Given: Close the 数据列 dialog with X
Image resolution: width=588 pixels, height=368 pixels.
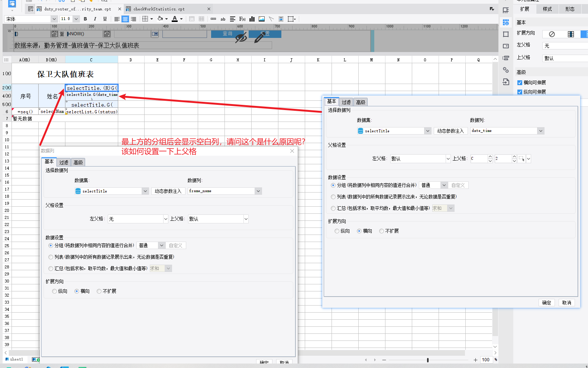Looking at the screenshot, I should tap(292, 151).
